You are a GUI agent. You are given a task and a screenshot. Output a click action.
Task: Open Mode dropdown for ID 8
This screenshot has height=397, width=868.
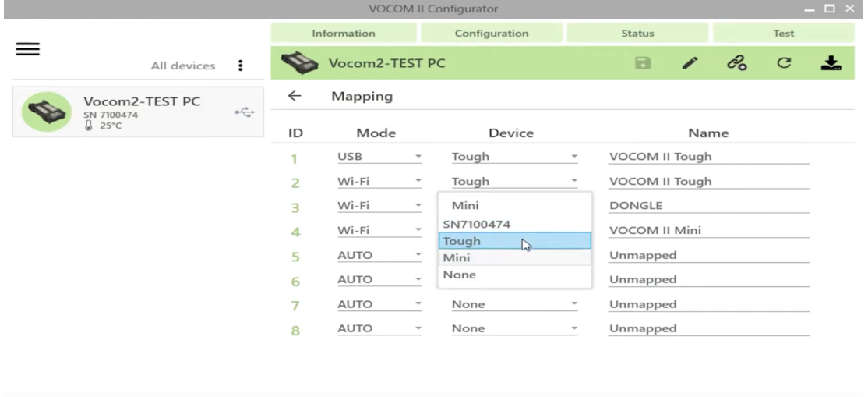(x=379, y=328)
